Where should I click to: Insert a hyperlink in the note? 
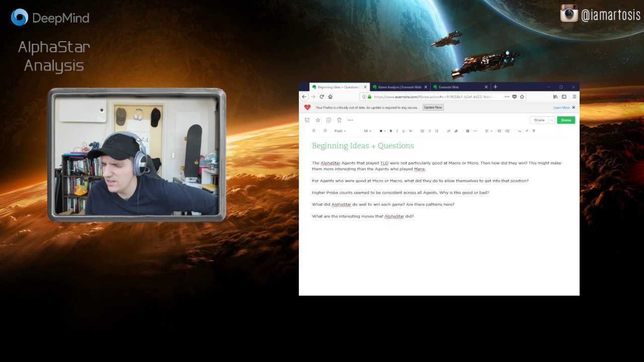(449, 131)
